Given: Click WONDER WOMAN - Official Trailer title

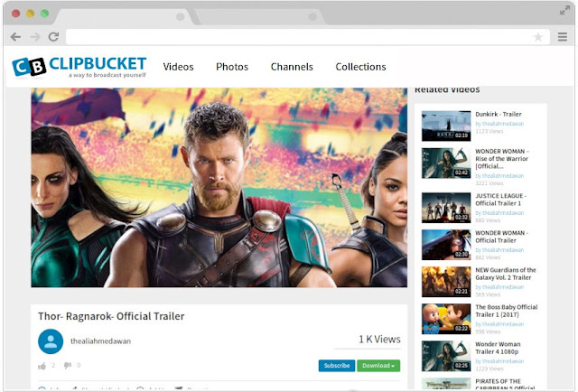Looking at the screenshot, I should pos(502,237).
